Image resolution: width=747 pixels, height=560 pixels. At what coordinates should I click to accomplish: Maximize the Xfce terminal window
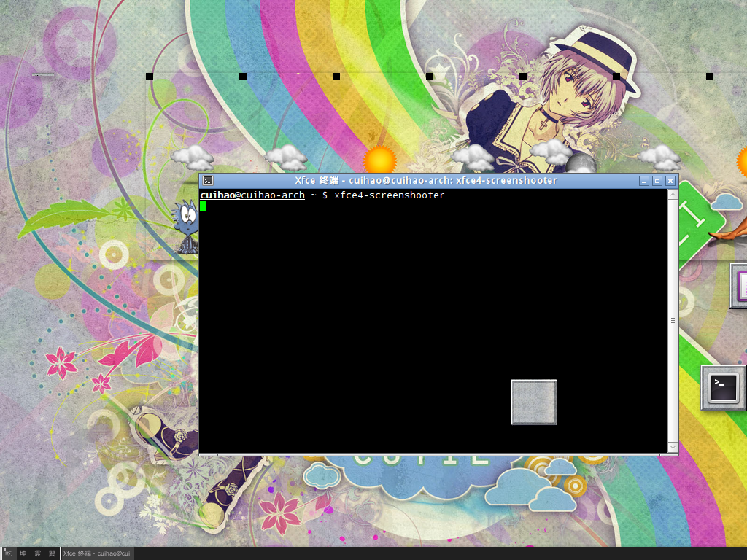(x=657, y=181)
